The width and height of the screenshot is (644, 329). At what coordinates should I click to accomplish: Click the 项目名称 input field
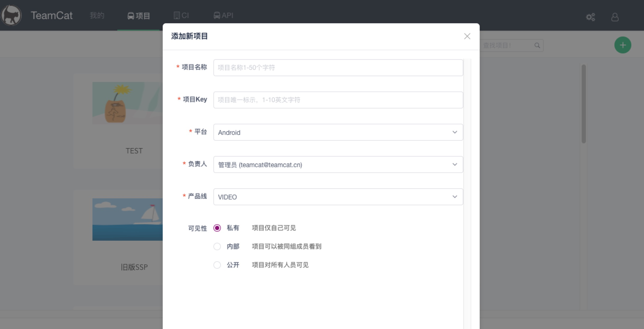click(338, 68)
